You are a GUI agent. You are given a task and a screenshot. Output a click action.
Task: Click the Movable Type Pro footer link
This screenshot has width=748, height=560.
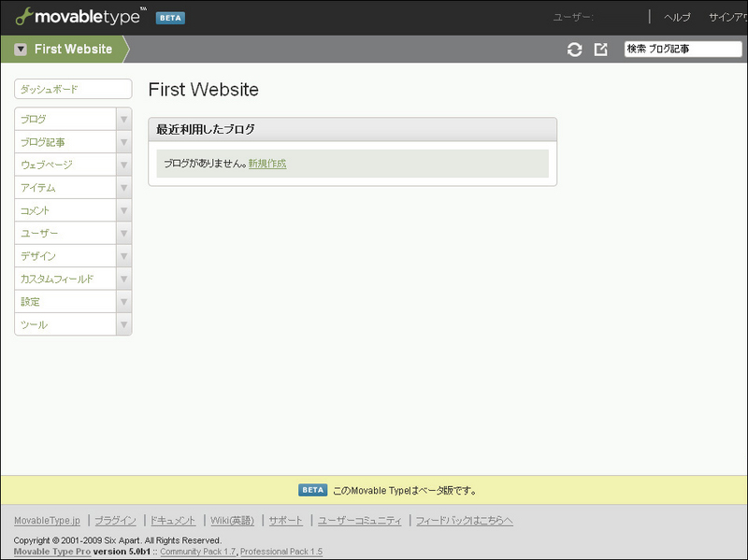pyautogui.click(x=52, y=552)
